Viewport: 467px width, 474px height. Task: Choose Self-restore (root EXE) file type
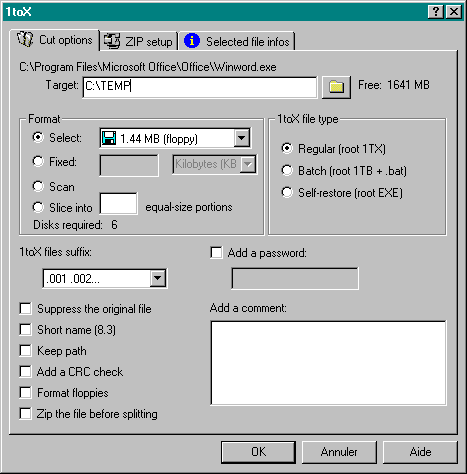(x=287, y=193)
